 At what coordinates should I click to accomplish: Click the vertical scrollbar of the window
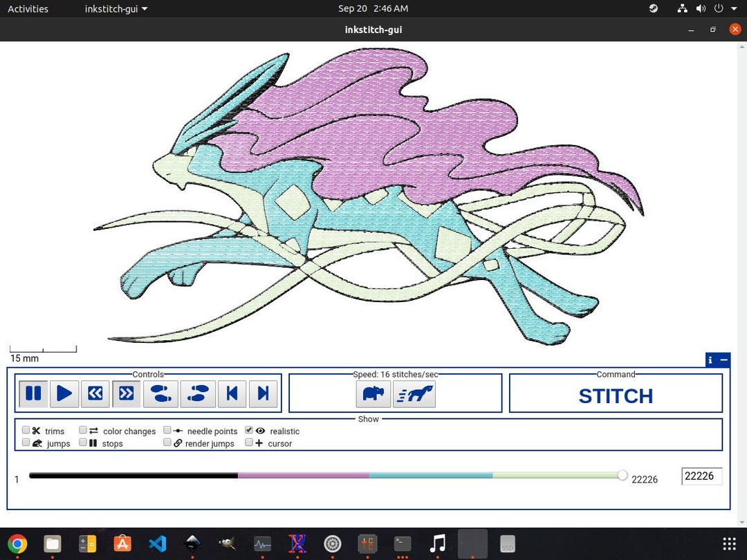point(741,284)
